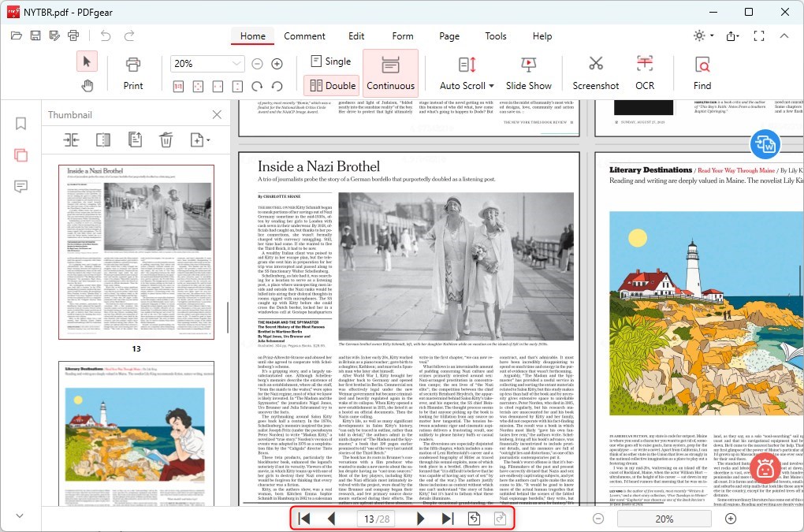The height and width of the screenshot is (532, 804).
Task: Select the arrow cursor tool
Action: (87, 62)
